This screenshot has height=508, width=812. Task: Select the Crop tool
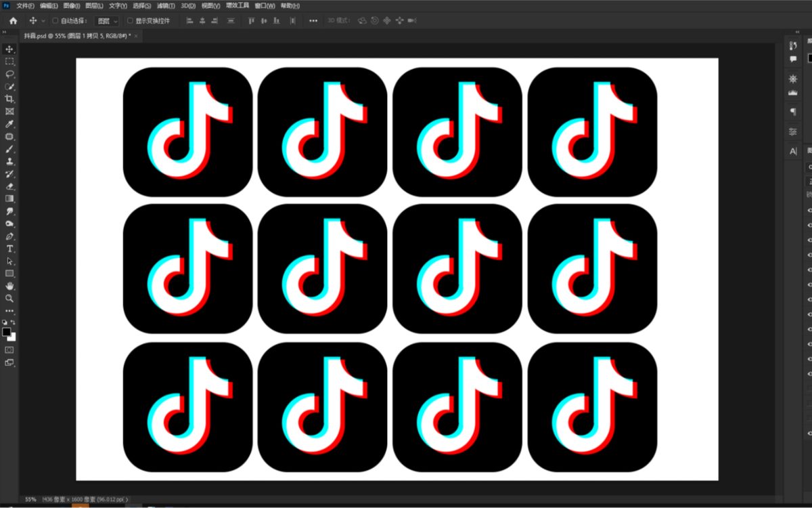(9, 99)
